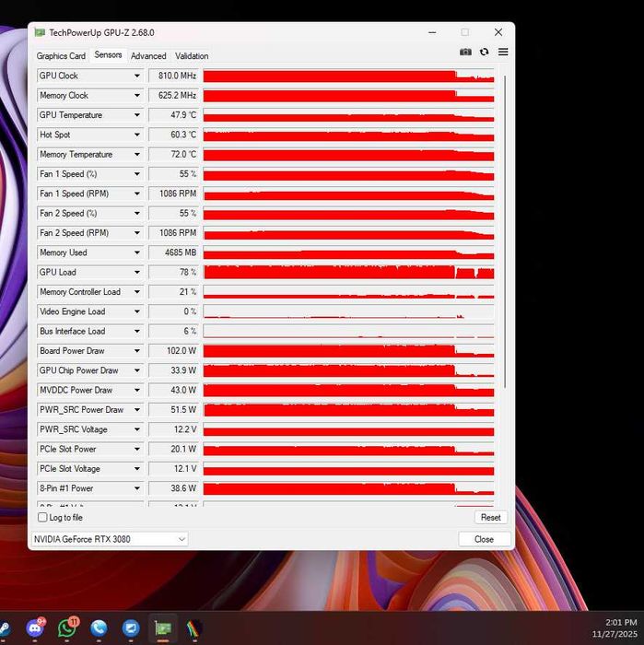This screenshot has height=645, width=644.
Task: Open the GPU Load sensor dropdown
Action: coord(137,273)
